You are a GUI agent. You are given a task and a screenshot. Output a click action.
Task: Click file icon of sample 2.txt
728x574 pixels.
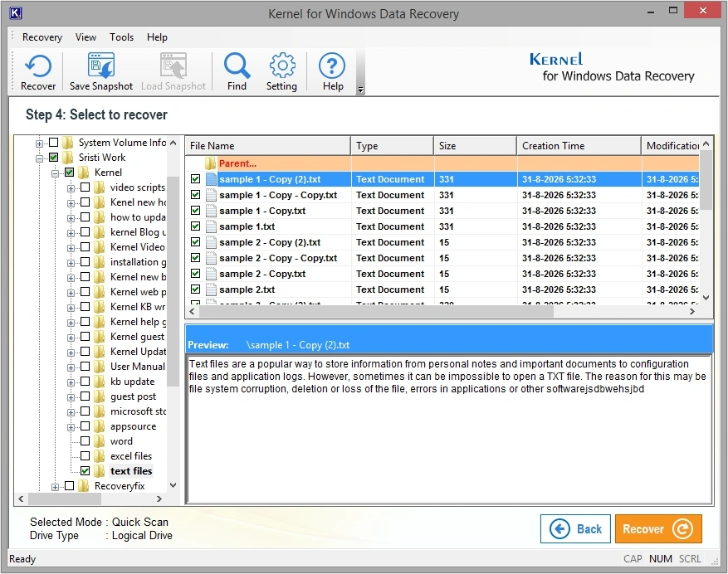click(x=211, y=289)
